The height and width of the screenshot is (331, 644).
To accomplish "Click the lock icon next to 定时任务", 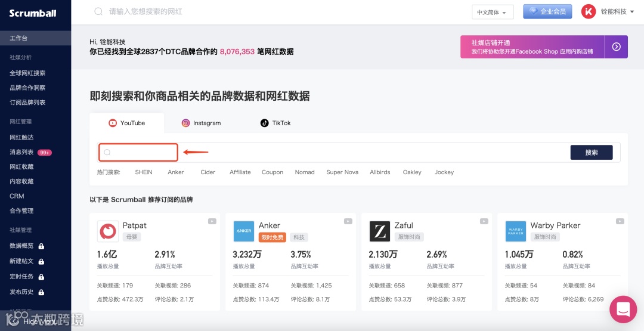I will tap(41, 277).
